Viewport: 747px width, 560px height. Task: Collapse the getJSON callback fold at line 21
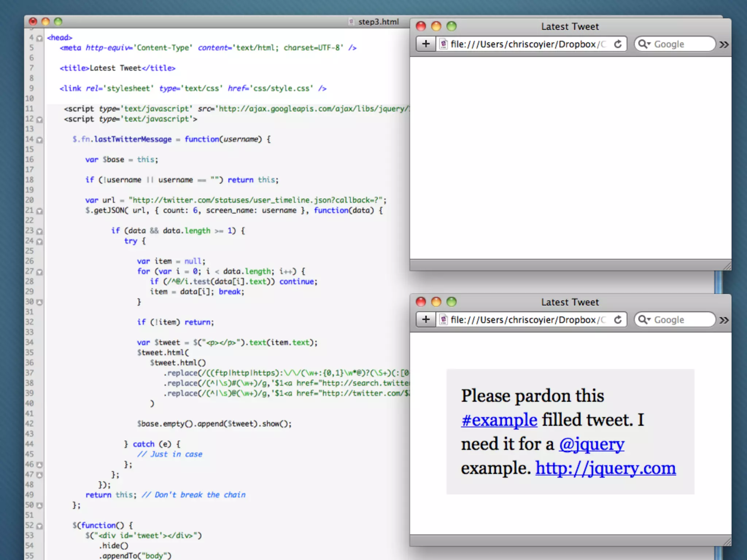click(39, 211)
